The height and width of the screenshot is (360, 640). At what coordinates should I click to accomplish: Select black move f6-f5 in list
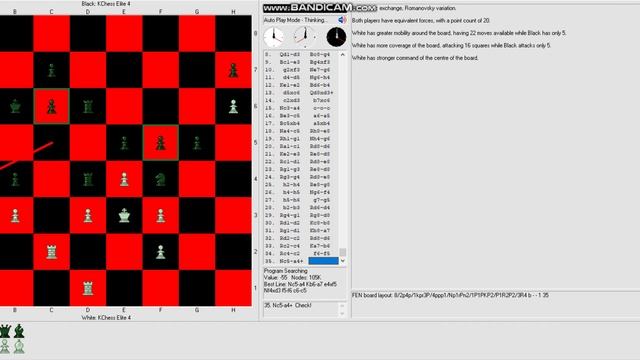coord(322,253)
